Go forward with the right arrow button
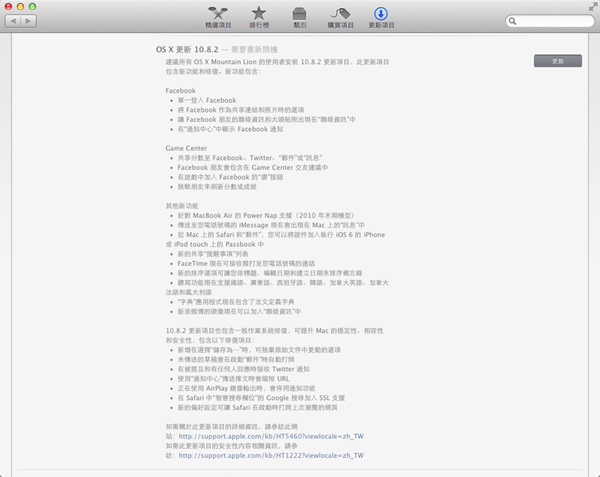This screenshot has height=477, width=600. 29,21
